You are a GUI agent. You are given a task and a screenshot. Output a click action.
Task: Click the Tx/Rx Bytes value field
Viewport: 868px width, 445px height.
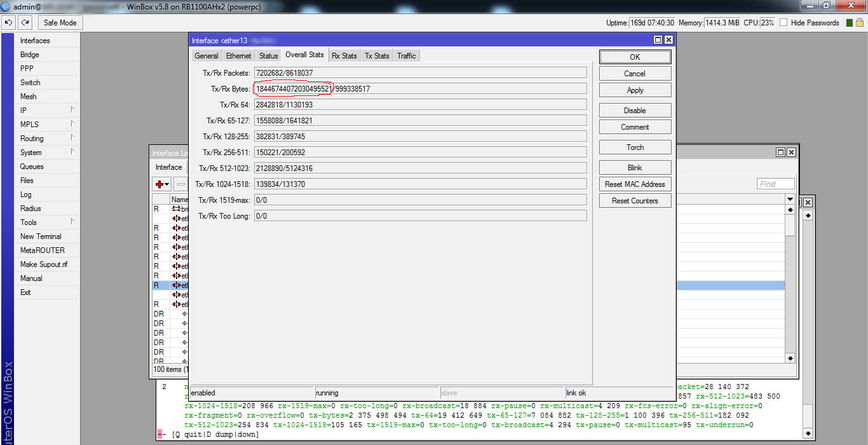[x=420, y=89]
